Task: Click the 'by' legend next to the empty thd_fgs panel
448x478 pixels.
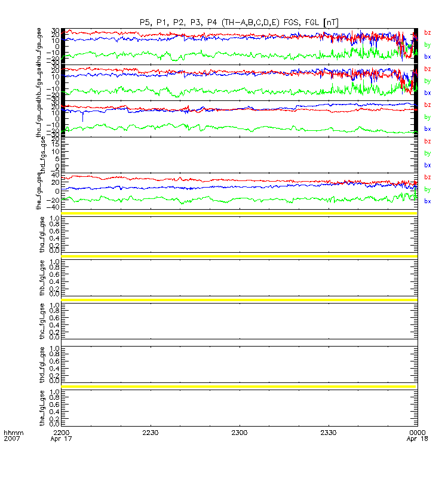Action: [427, 154]
